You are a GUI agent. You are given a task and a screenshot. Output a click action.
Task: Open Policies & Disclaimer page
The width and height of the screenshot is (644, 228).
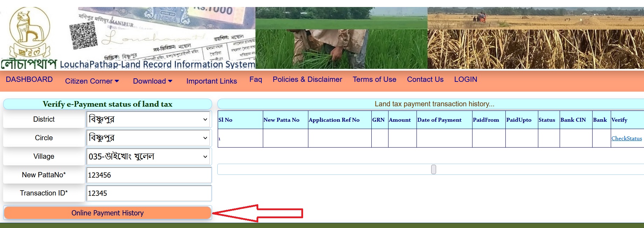tap(307, 79)
